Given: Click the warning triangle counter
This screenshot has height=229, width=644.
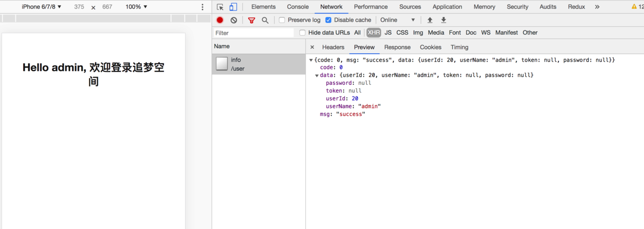Looking at the screenshot, I should tap(637, 7).
